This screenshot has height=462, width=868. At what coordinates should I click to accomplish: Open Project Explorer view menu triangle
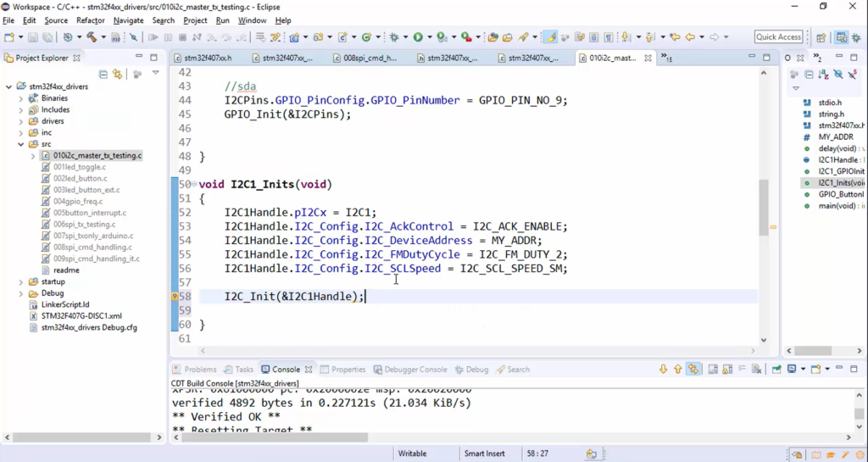tap(156, 73)
